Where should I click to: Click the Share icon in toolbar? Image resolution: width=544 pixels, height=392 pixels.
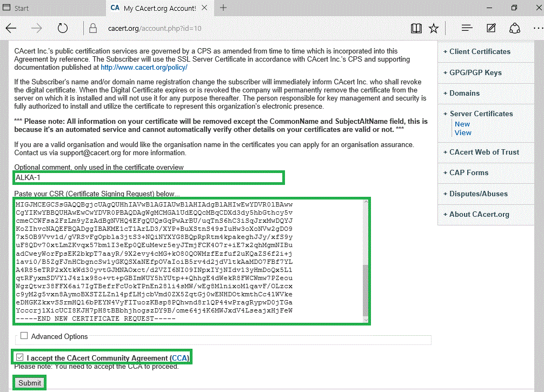[x=515, y=28]
